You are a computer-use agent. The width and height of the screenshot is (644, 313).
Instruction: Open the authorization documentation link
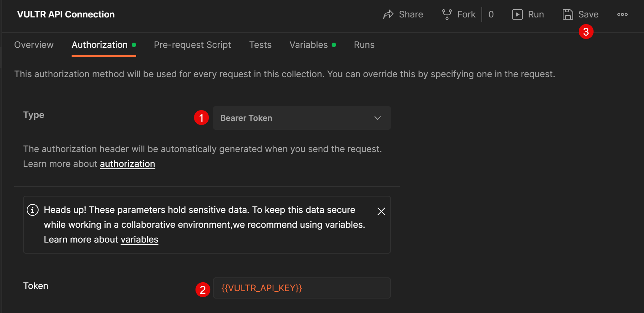click(127, 164)
